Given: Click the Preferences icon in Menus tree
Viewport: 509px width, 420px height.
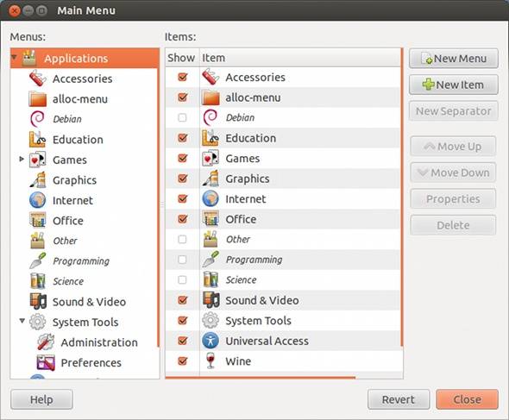Looking at the screenshot, I should tap(46, 362).
